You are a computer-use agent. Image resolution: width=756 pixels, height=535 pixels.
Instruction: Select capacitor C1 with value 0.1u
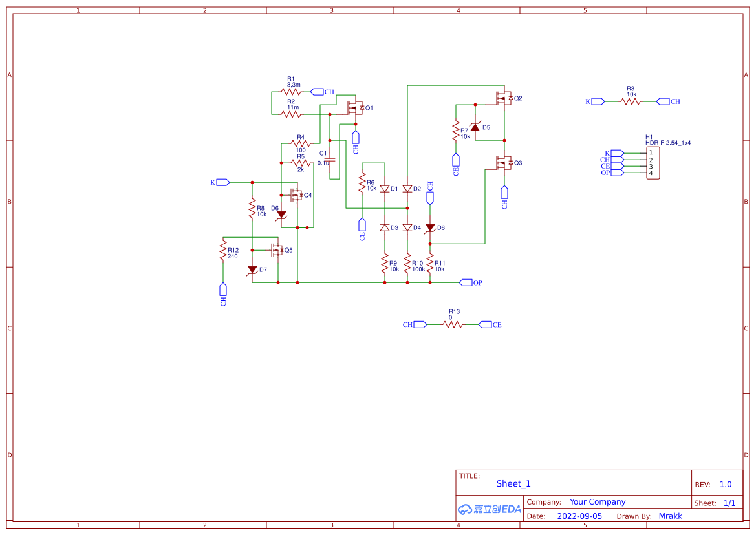click(x=330, y=158)
